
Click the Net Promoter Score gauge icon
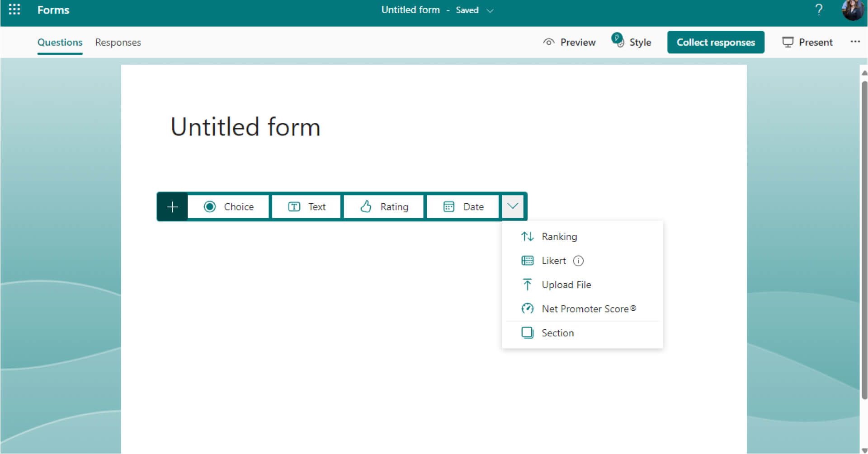(x=527, y=309)
